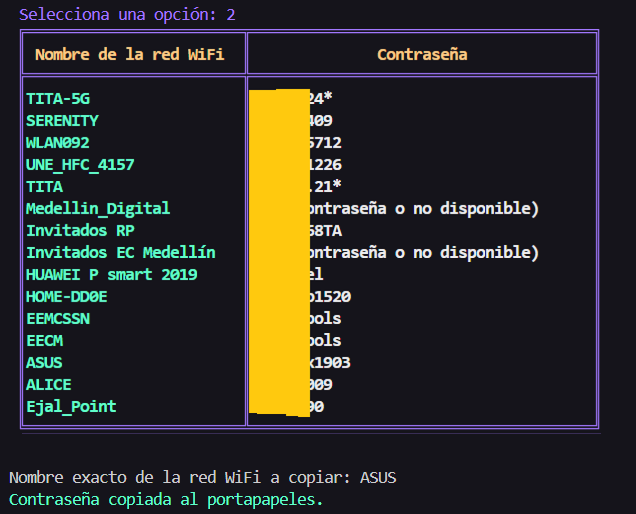636x514 pixels.
Task: Select the EECM network name
Action: click(44, 341)
